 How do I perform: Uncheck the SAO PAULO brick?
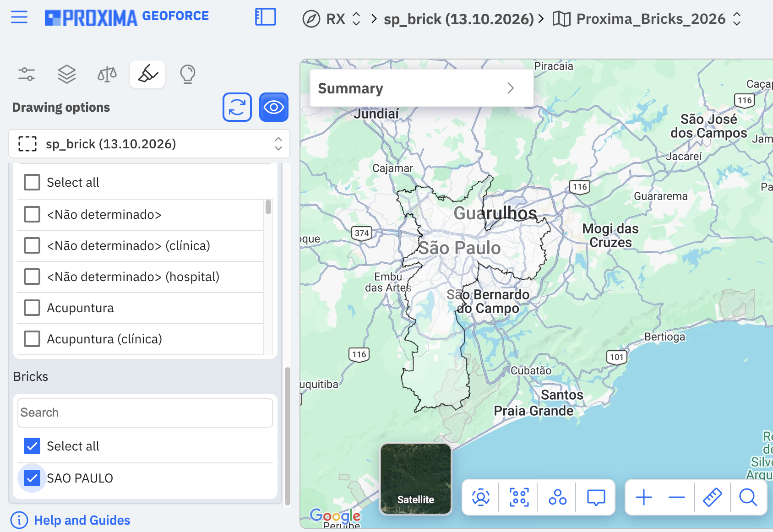[x=32, y=478]
